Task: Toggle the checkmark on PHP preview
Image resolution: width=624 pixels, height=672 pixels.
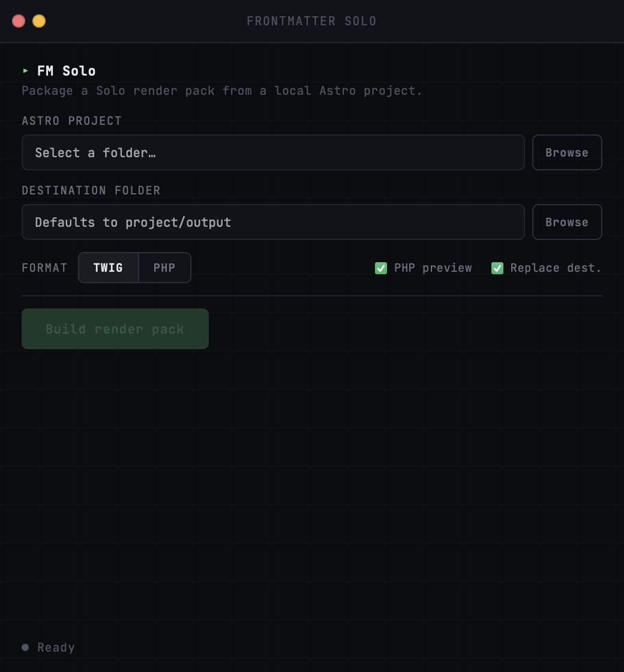Action: 381,268
